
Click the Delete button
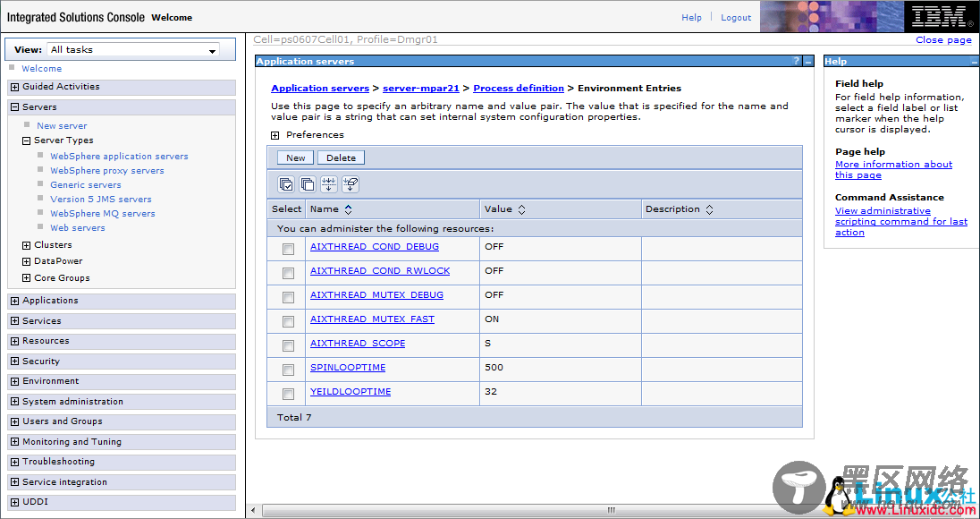click(342, 158)
